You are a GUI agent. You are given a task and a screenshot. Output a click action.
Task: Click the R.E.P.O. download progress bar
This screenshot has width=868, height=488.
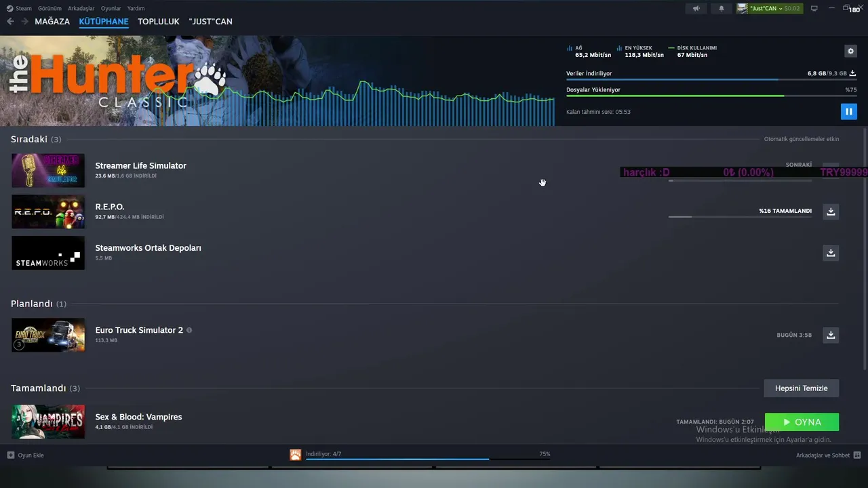740,217
